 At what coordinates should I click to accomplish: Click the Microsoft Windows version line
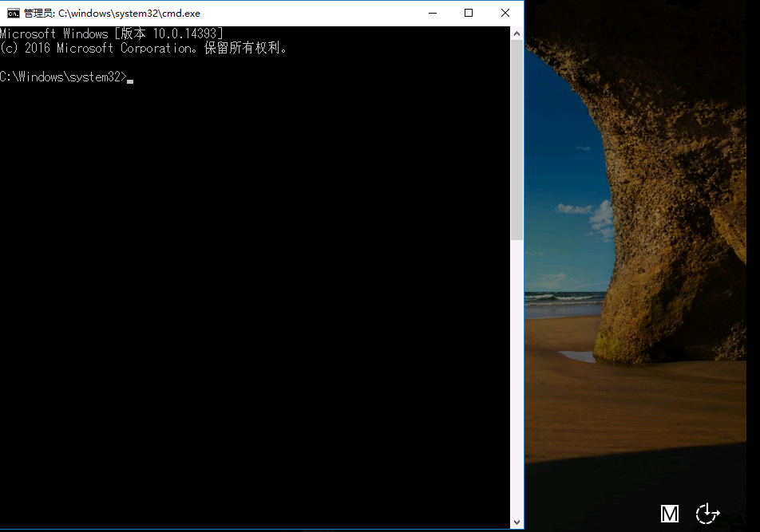click(112, 33)
